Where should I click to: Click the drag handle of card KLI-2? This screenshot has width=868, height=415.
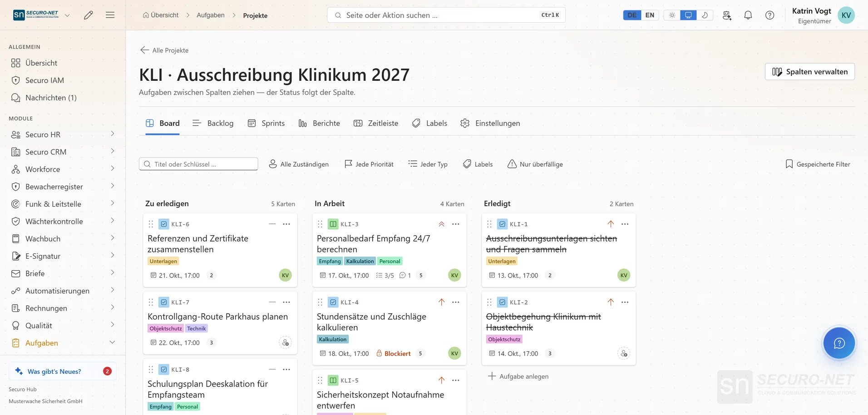489,302
